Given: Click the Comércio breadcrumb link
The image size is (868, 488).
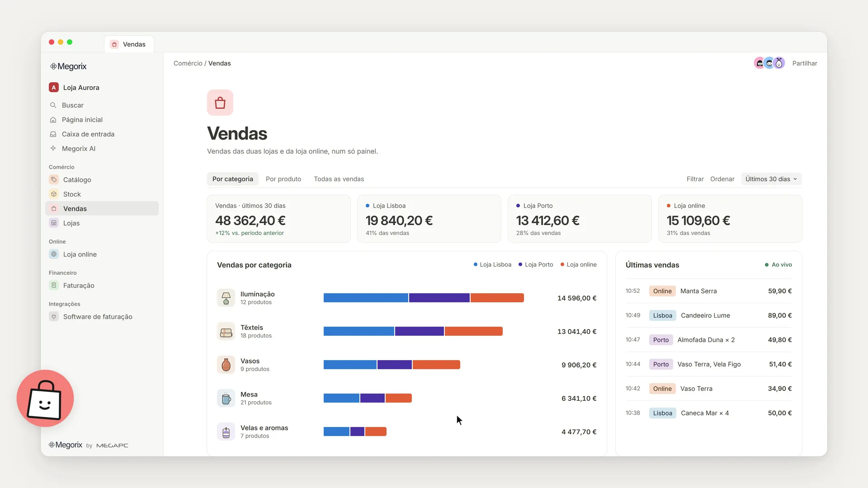Looking at the screenshot, I should [x=188, y=63].
